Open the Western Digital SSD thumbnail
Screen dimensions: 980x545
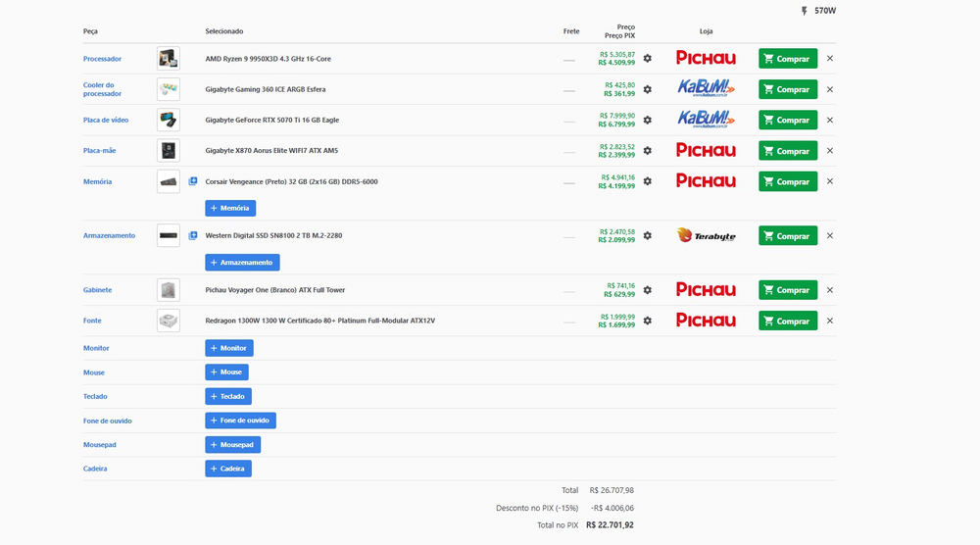169,235
